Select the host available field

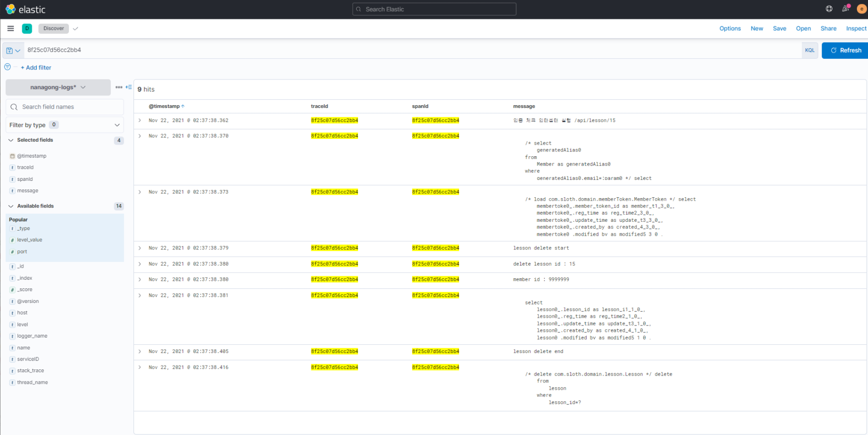pos(22,313)
